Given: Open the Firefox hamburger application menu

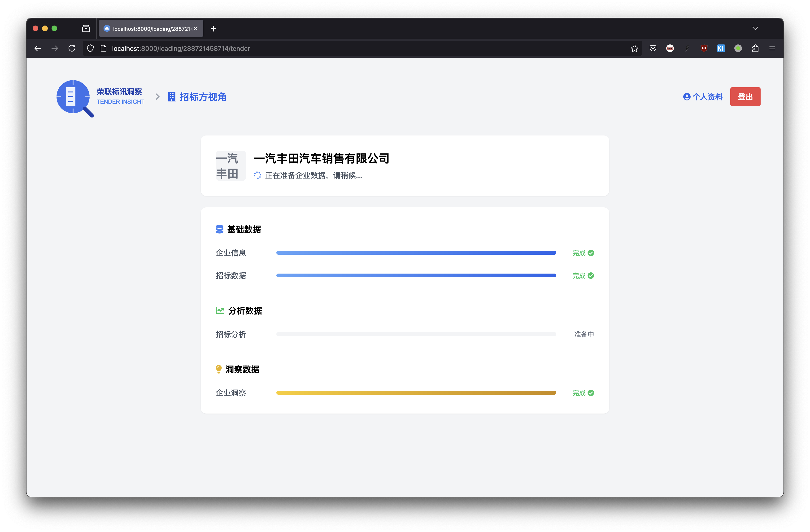Looking at the screenshot, I should coord(772,48).
